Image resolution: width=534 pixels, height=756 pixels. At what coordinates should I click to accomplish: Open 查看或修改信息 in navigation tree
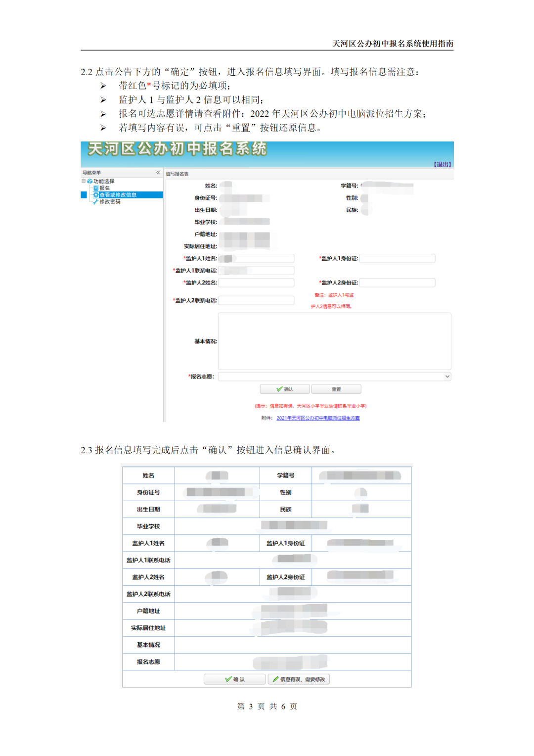[x=118, y=195]
